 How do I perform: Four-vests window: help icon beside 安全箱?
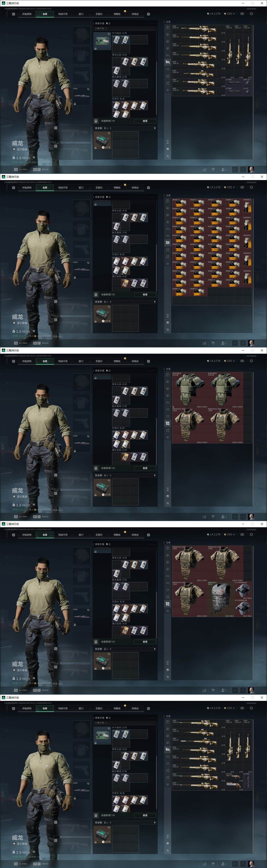coord(110,475)
